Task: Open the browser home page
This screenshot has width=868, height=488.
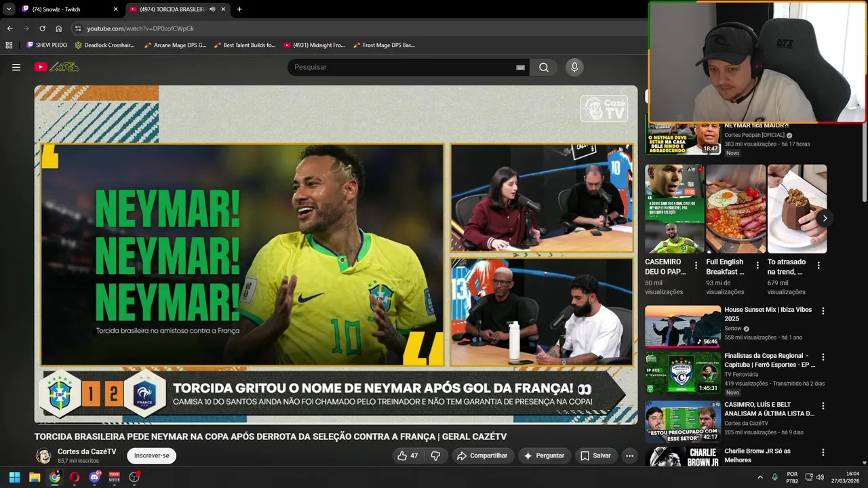Action: [x=59, y=28]
